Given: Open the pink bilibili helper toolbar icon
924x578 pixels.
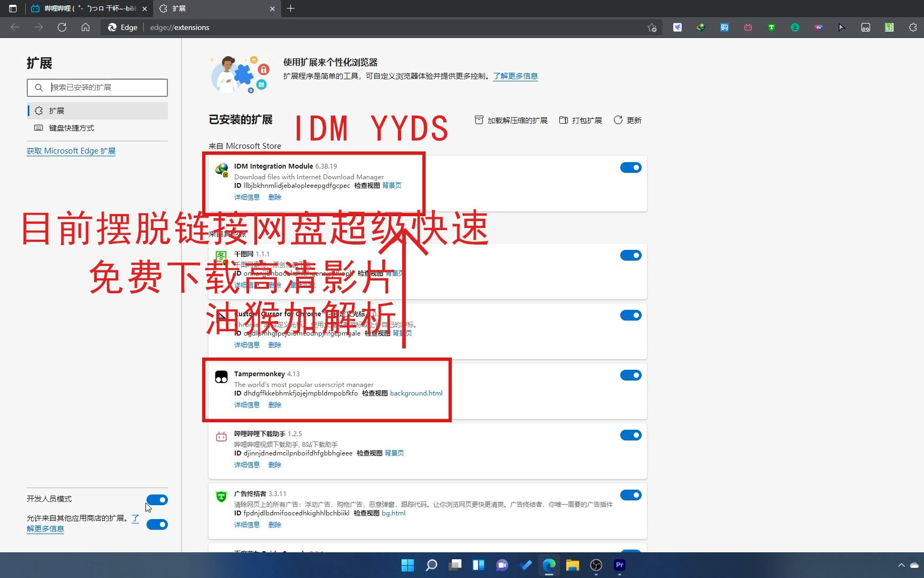Looking at the screenshot, I should pos(748,27).
